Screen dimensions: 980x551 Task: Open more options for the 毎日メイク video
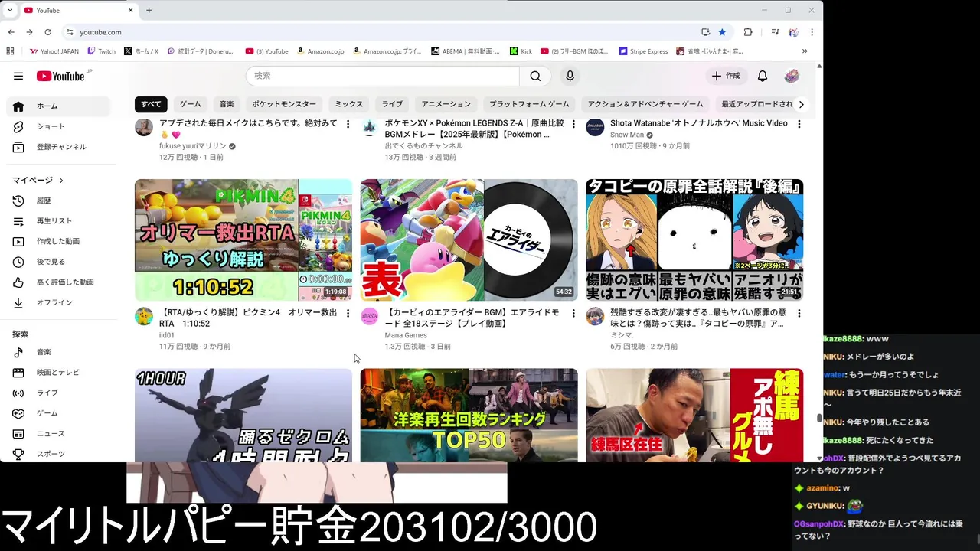tap(348, 124)
